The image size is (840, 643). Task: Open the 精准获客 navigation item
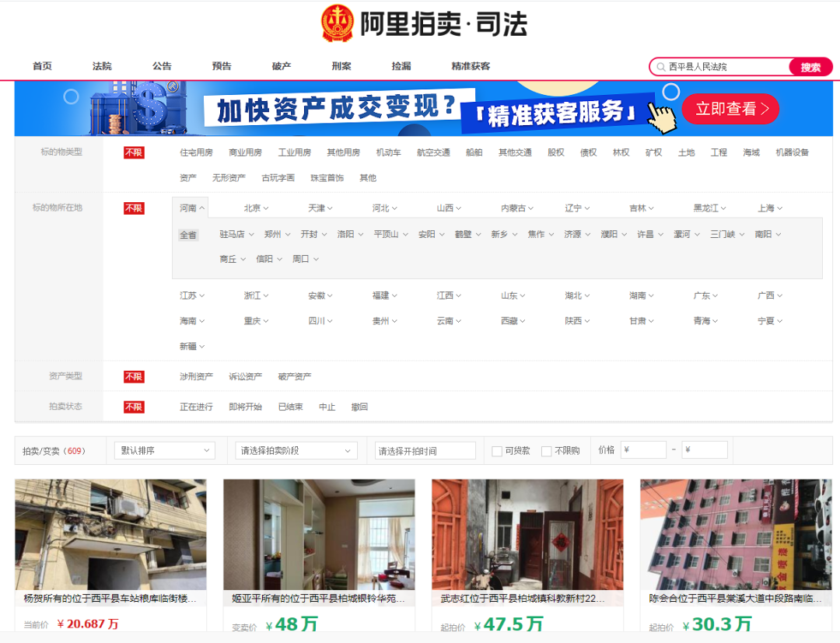click(471, 66)
